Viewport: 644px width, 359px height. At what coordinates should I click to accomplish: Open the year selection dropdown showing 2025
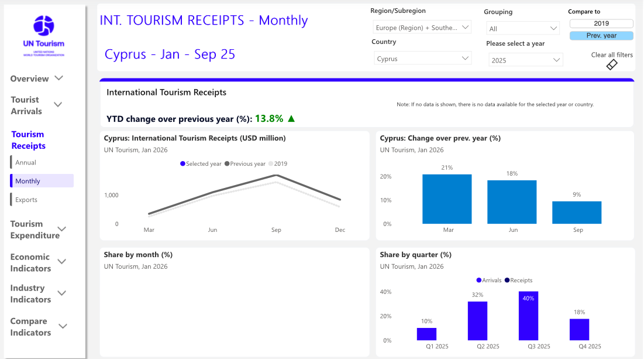click(525, 60)
